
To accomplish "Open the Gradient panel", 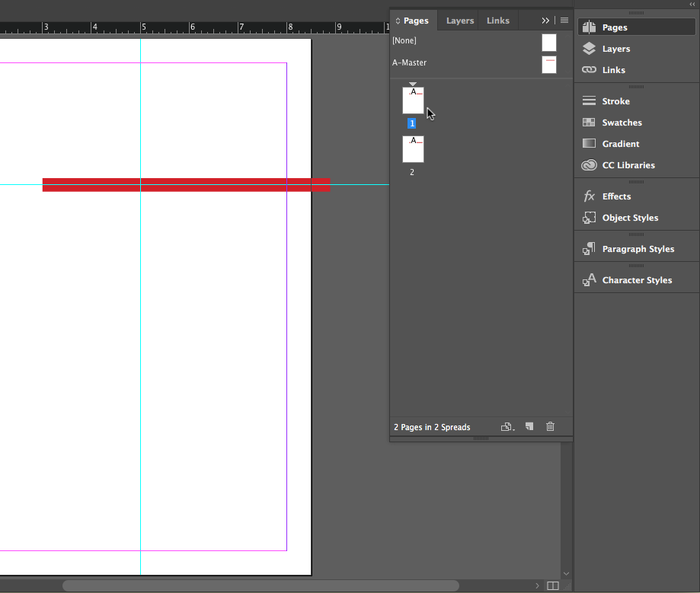I will coord(620,144).
